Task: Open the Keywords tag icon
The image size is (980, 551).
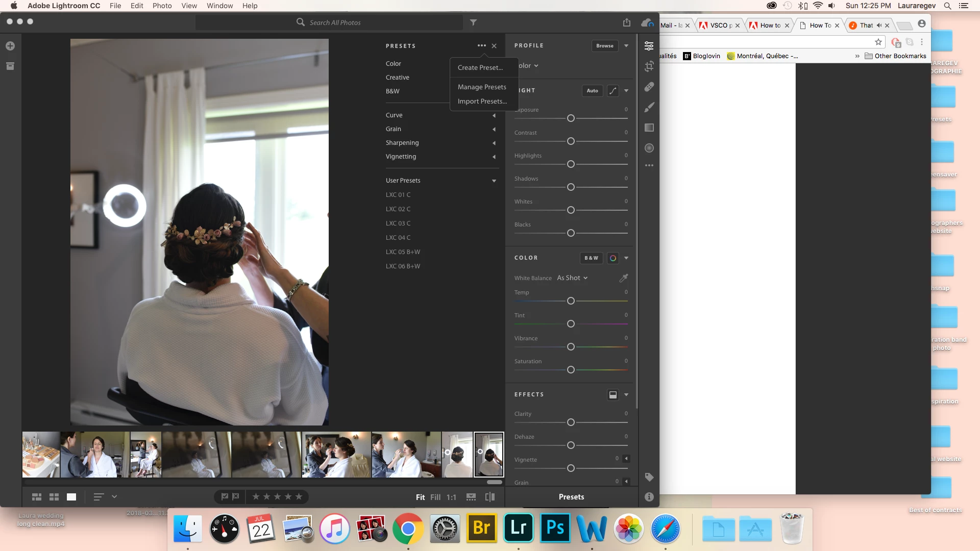Action: point(649,477)
